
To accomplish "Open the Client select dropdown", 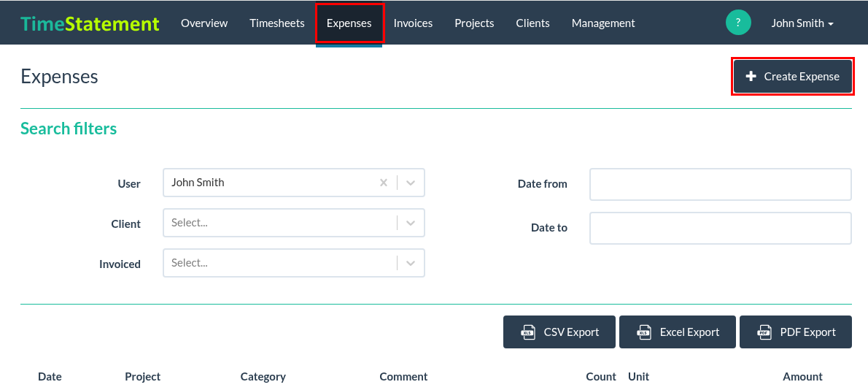I will (293, 223).
